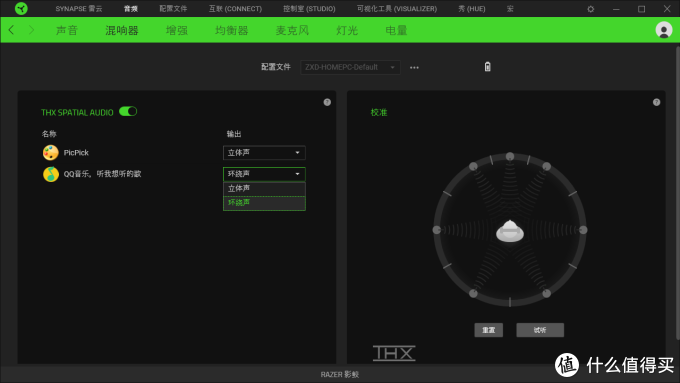Click the 输出 column header
680x383 pixels.
pyautogui.click(x=234, y=134)
